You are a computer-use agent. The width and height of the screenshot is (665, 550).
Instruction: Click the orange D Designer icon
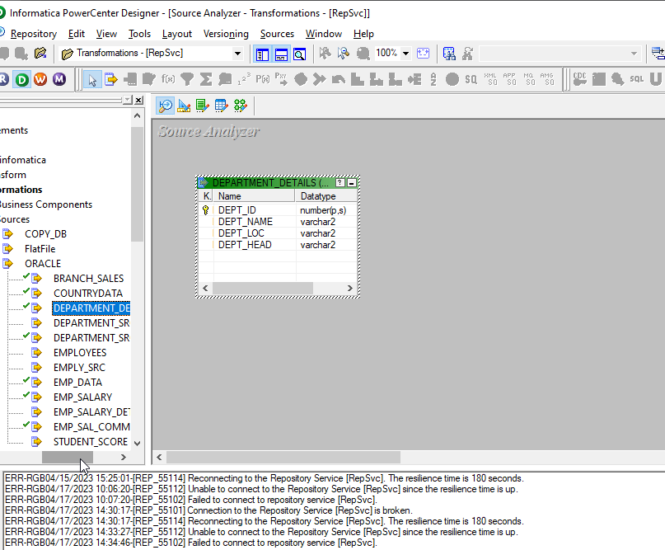[21, 79]
